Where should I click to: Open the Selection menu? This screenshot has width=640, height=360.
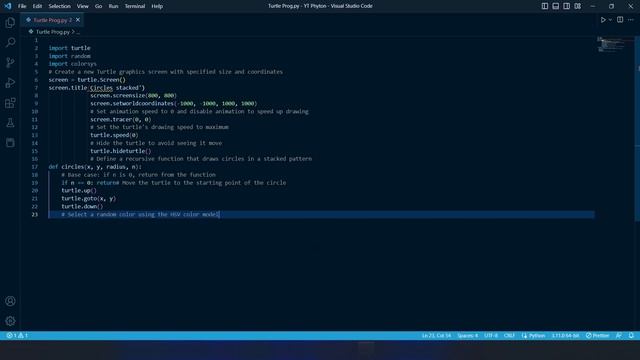coord(60,6)
